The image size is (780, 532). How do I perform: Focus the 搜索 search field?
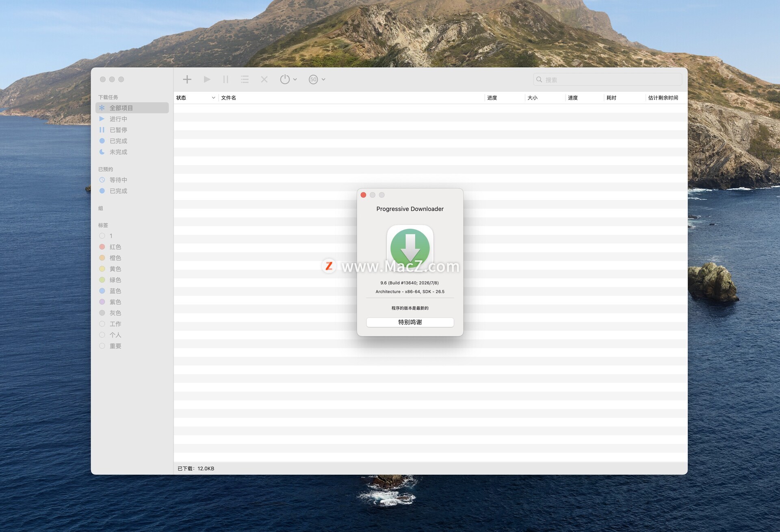(608, 80)
